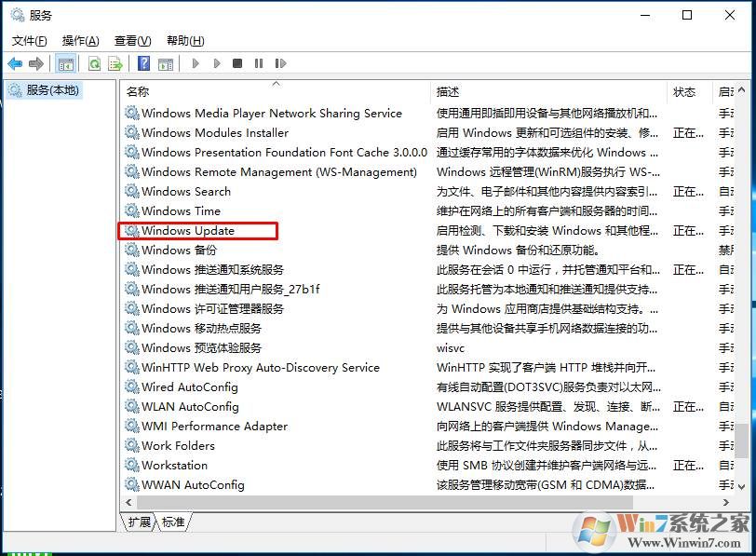The height and width of the screenshot is (556, 756).
Task: Sort by the 状态 column header
Action: tap(690, 91)
